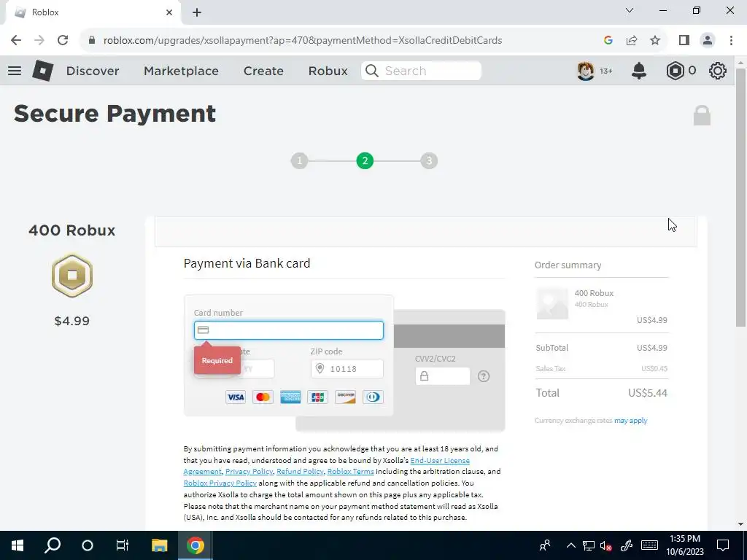
Task: Bookmark this page with star icon
Action: tap(655, 40)
